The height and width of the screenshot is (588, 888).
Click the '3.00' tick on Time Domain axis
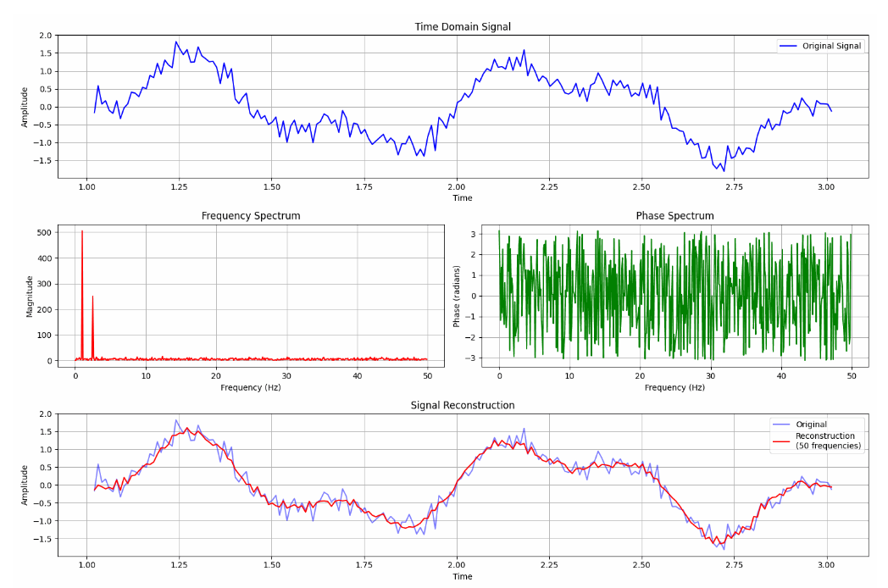pos(826,187)
